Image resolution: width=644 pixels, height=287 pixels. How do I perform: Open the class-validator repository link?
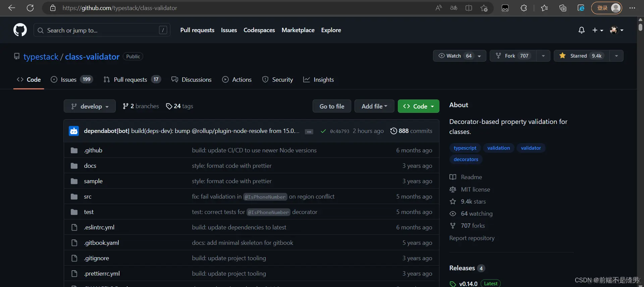pyautogui.click(x=92, y=57)
